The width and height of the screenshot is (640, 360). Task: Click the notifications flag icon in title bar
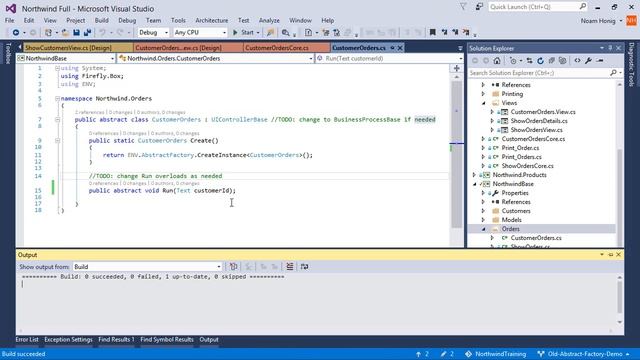tap(463, 7)
